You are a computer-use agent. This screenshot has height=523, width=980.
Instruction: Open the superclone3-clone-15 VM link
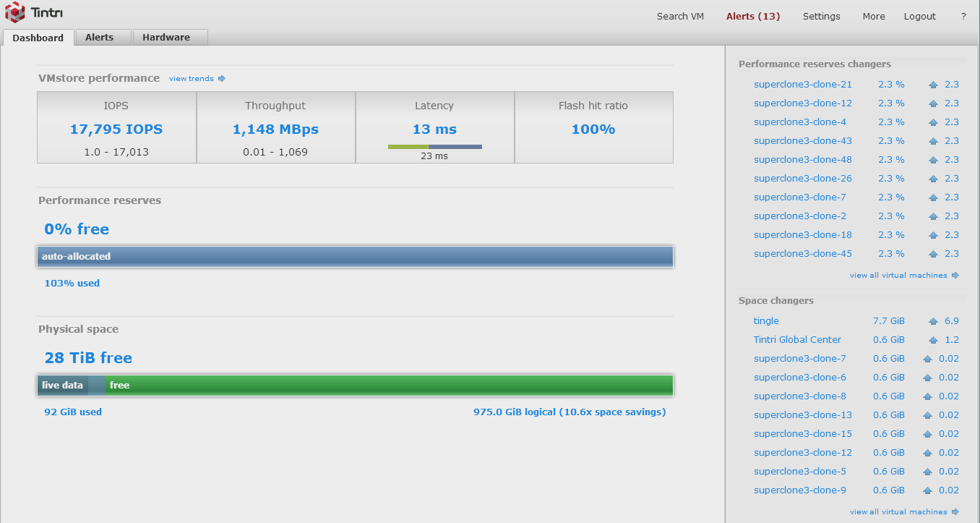click(x=803, y=434)
